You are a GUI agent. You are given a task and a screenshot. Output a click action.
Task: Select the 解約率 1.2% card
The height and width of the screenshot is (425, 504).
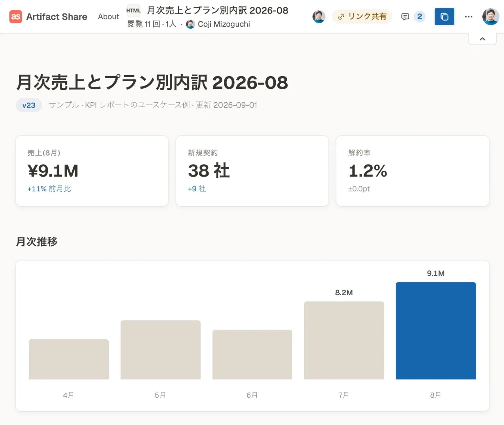point(413,171)
